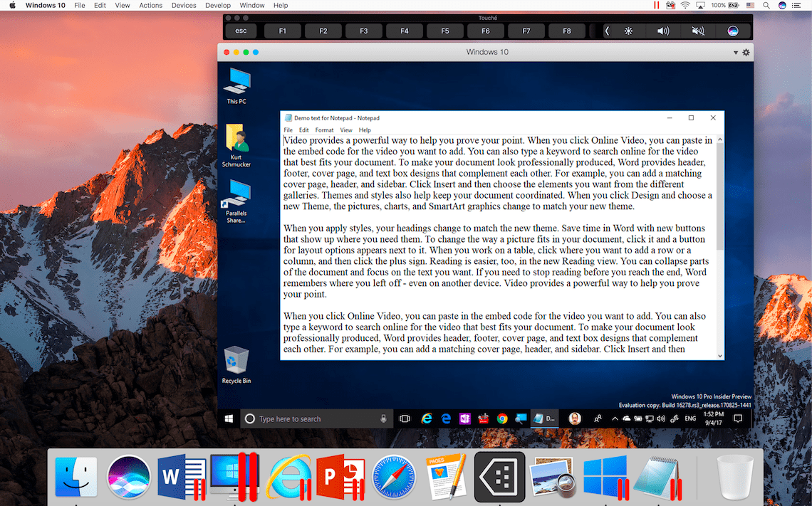Click the Windows Start button in taskbar
The width and height of the screenshot is (812, 506).
(229, 419)
